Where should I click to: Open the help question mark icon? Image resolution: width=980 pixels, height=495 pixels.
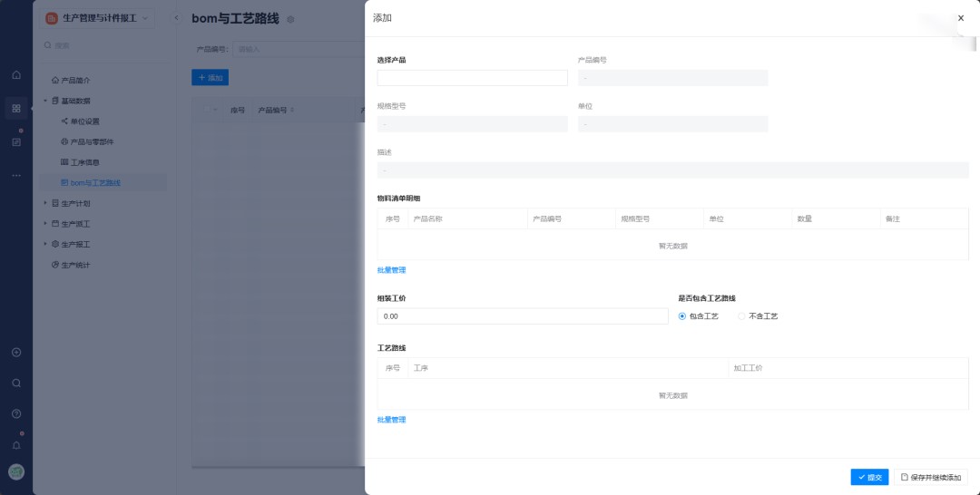tap(16, 413)
